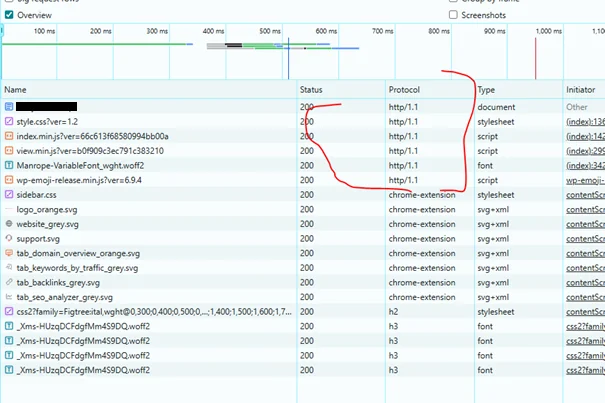Image resolution: width=605 pixels, height=403 pixels.
Task: Click the script icon beside wp-emoji-release.min.js
Action: point(9,180)
